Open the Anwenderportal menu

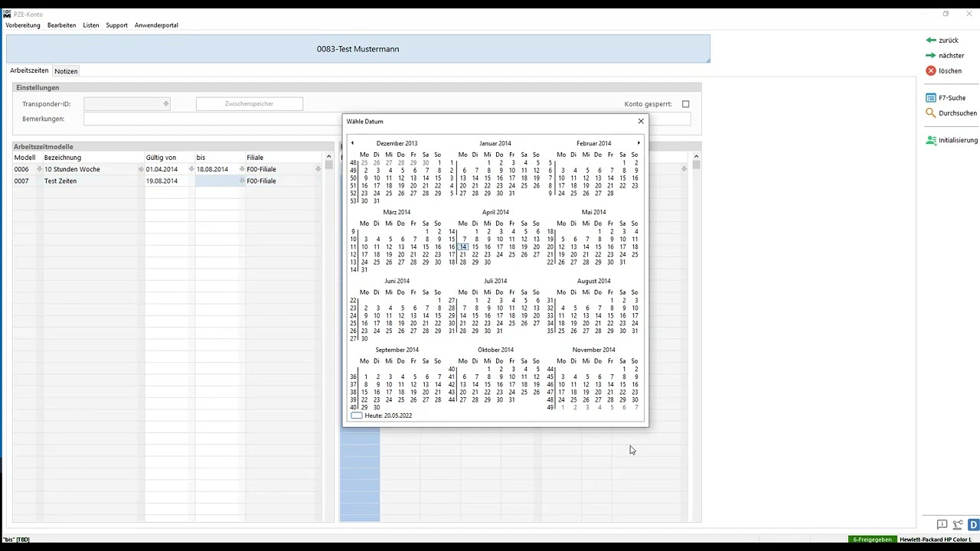coord(156,25)
